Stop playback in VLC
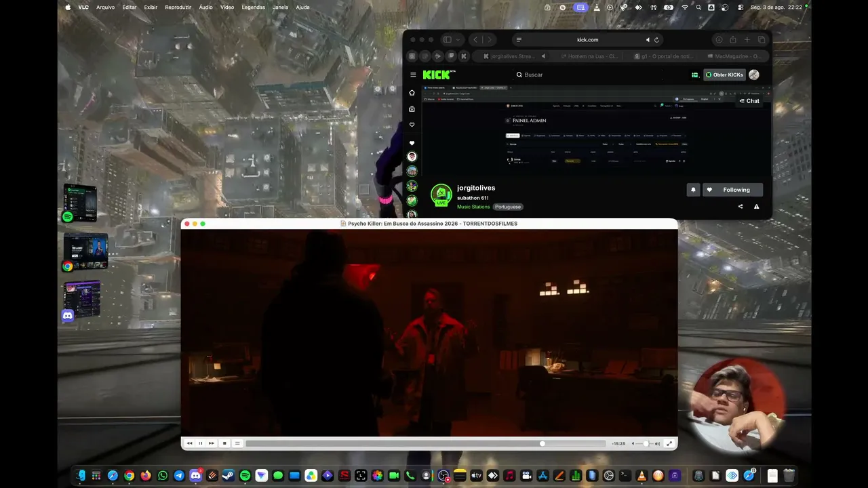The height and width of the screenshot is (488, 868). click(x=224, y=443)
